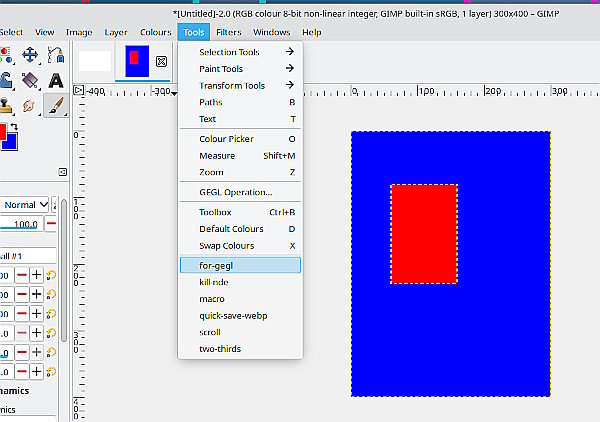Select the blue Warp transform tool icon
600x422 pixels.
pyautogui.click(x=6, y=81)
